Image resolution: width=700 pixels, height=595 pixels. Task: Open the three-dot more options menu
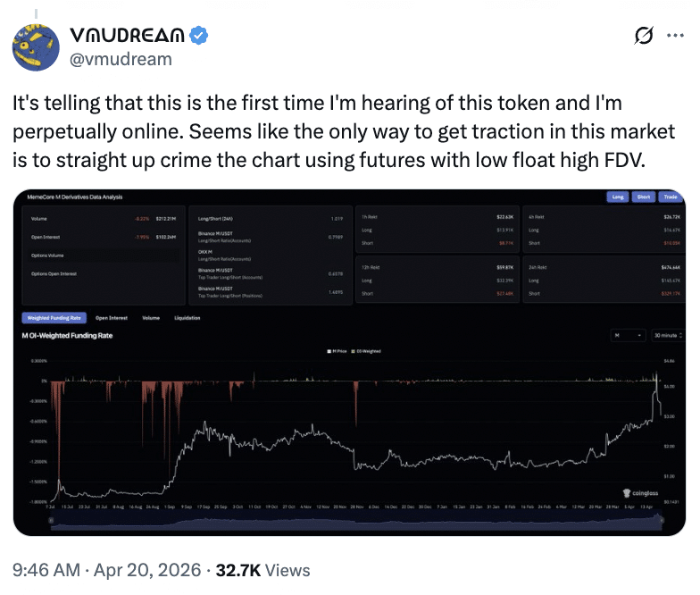[x=674, y=37]
